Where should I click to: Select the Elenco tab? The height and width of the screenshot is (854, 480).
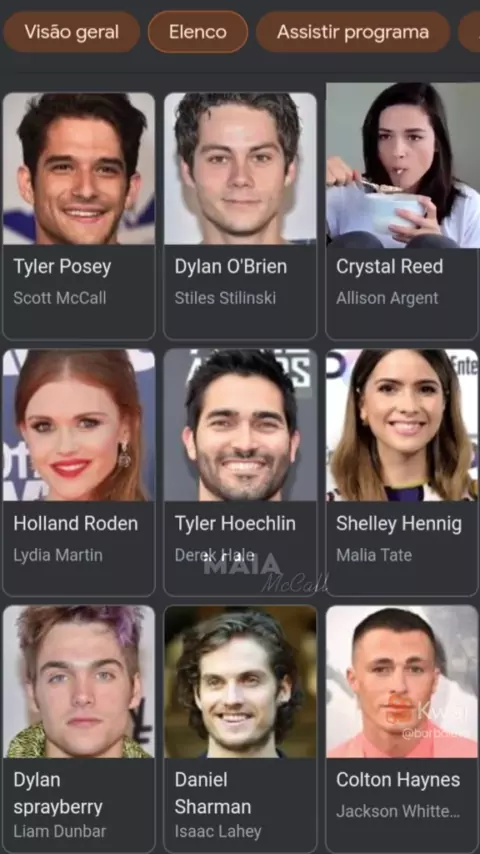point(198,32)
